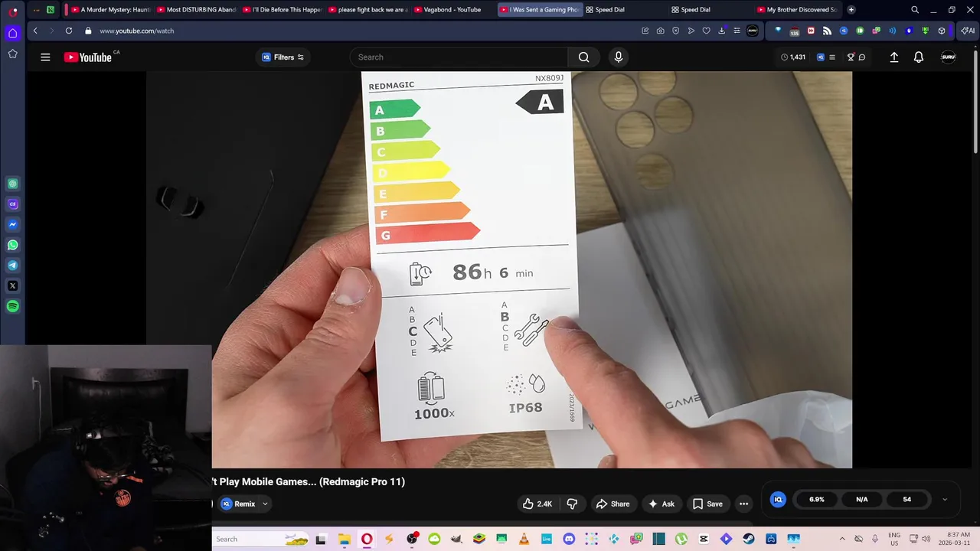Expand the vidIQ stats bar chevron
Viewport: 980px width, 551px height.
pos(945,499)
